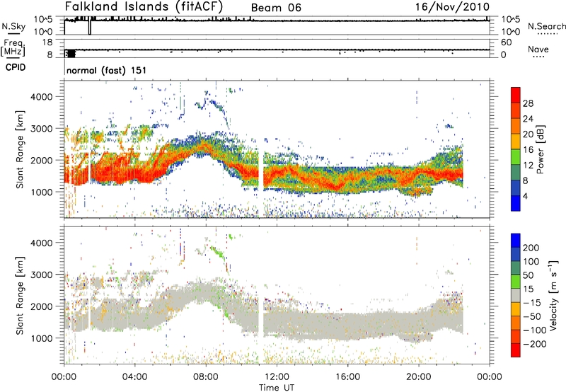
Task: Click the '60' Nave axis value
Action: tap(506, 42)
